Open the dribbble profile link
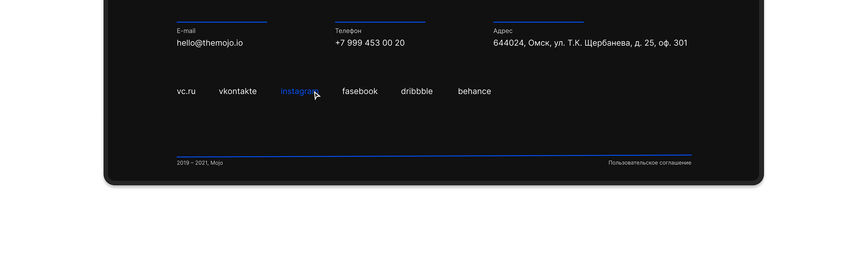Screen dimensions: 868x278 416,91
